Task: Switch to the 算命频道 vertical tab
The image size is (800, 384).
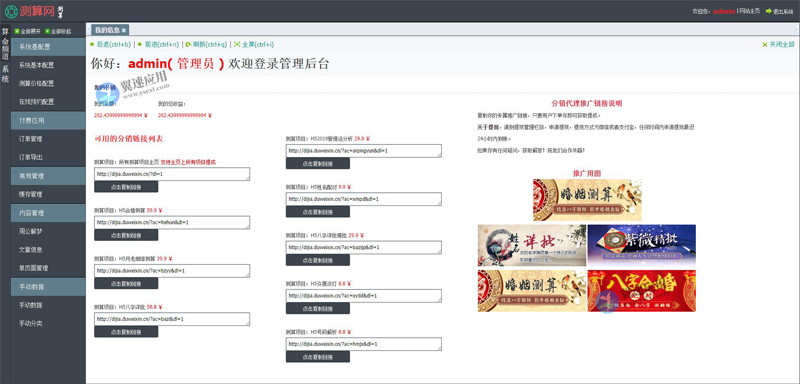Action: pyautogui.click(x=5, y=43)
